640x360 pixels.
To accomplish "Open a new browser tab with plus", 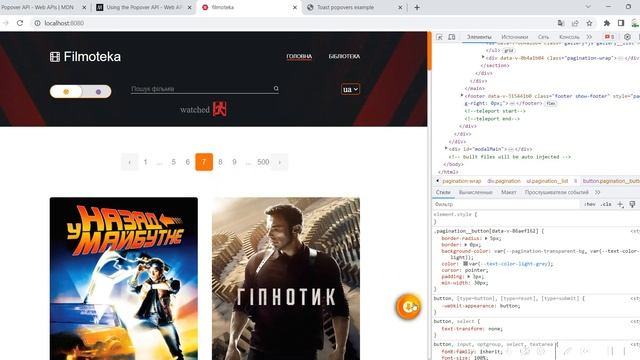I will coord(417,7).
